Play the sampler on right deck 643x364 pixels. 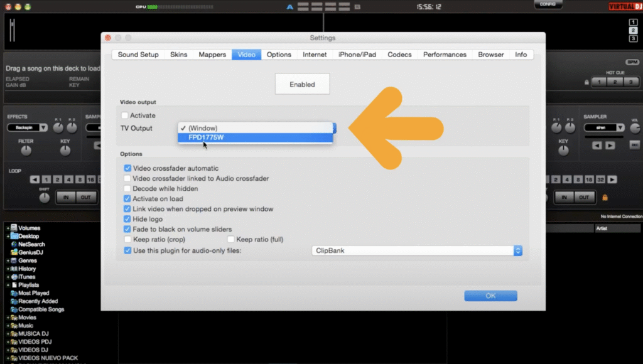pyautogui.click(x=610, y=146)
